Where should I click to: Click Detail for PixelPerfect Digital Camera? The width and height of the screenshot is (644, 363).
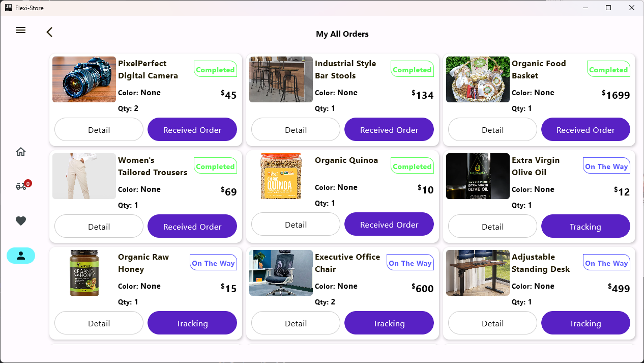[99, 130]
